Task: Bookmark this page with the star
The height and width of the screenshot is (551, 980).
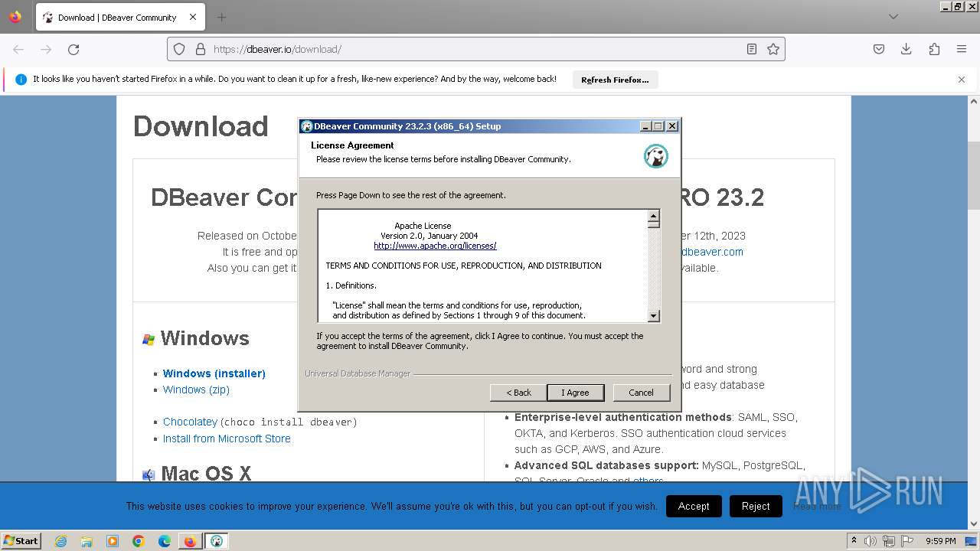Action: pos(773,49)
